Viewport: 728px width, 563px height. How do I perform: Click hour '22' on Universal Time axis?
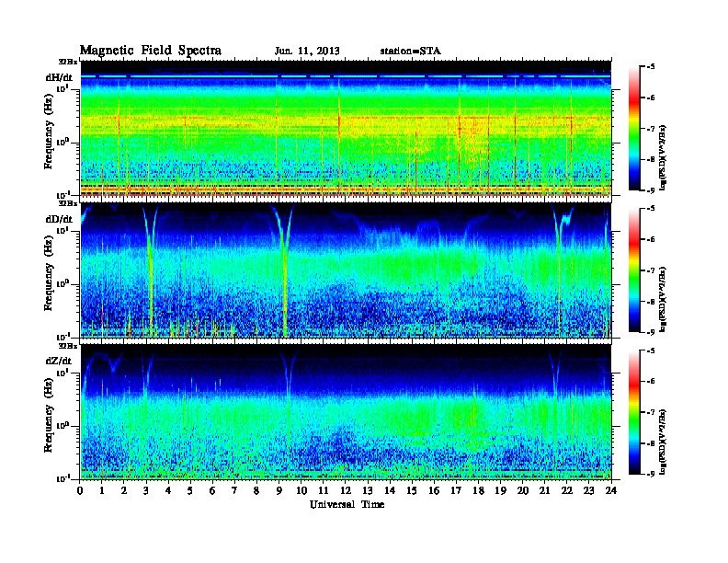point(567,490)
